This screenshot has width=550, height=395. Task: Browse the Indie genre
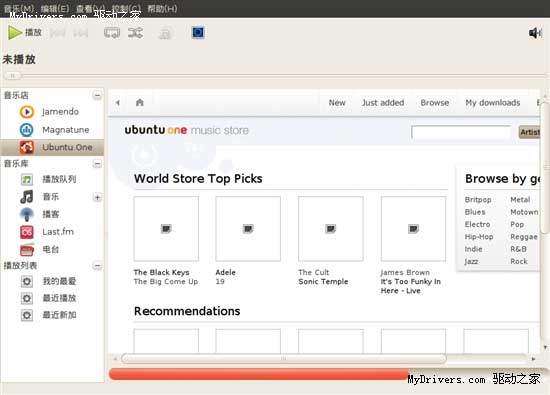[473, 249]
